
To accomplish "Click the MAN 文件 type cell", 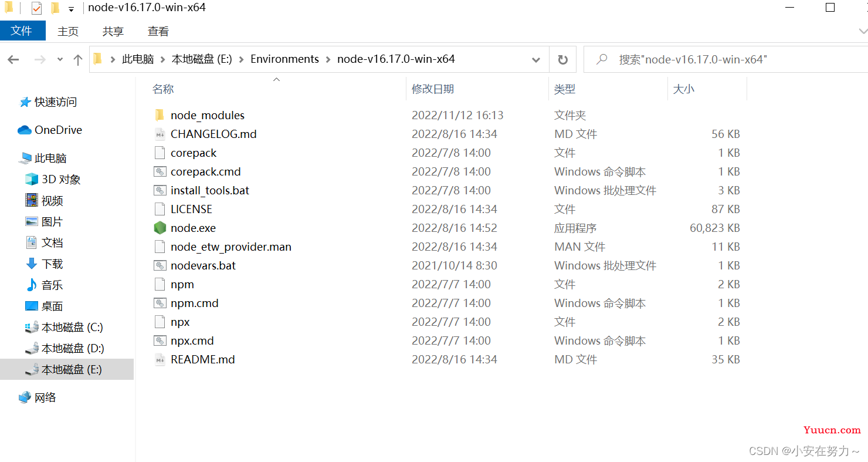I will pos(579,247).
